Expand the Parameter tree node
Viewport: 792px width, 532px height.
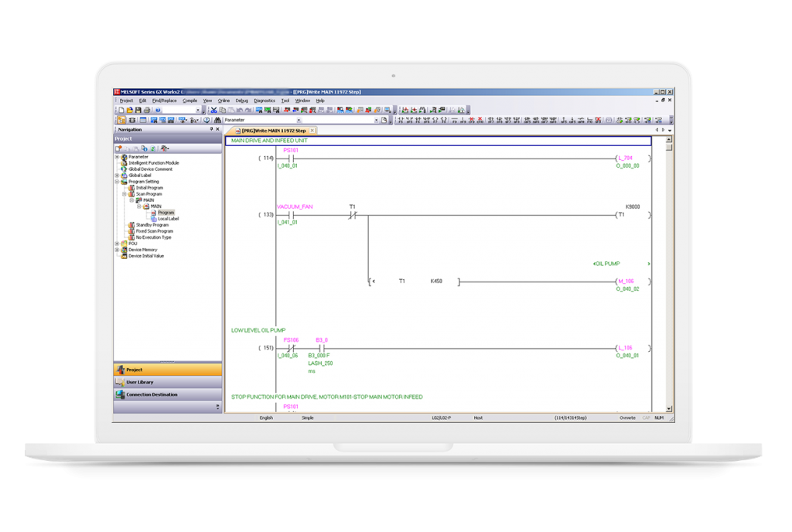pyautogui.click(x=117, y=157)
